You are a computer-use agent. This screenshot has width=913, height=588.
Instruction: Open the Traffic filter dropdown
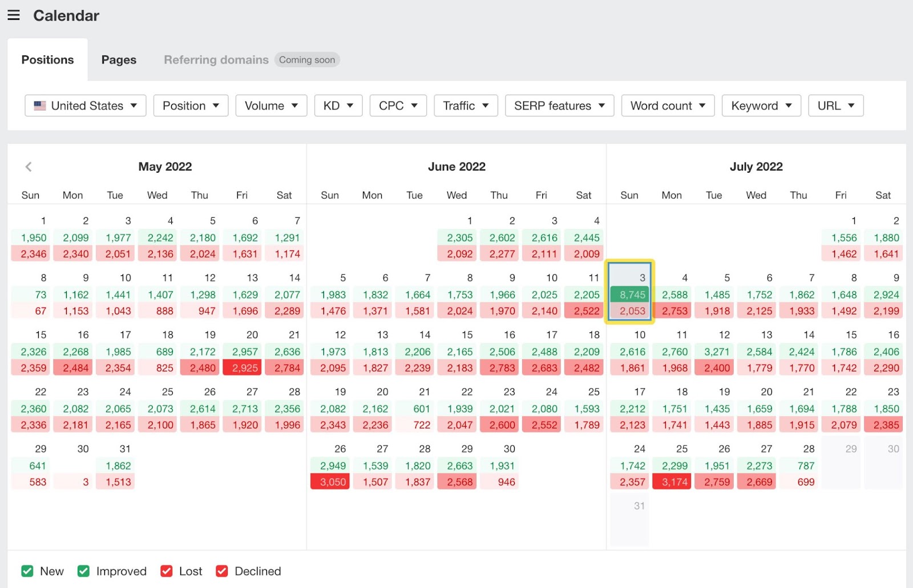coord(466,106)
